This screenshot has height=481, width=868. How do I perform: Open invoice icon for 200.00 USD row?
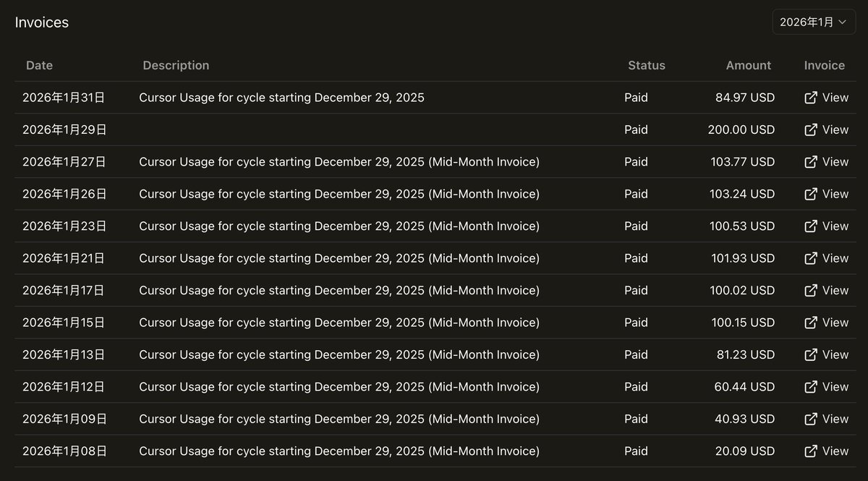pos(811,129)
